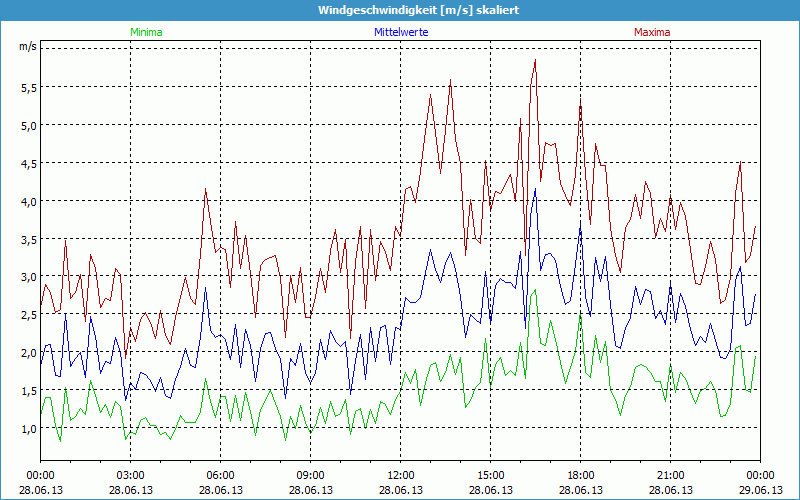Click the 5,5 y-axis value
The image size is (800, 500).
(28, 87)
